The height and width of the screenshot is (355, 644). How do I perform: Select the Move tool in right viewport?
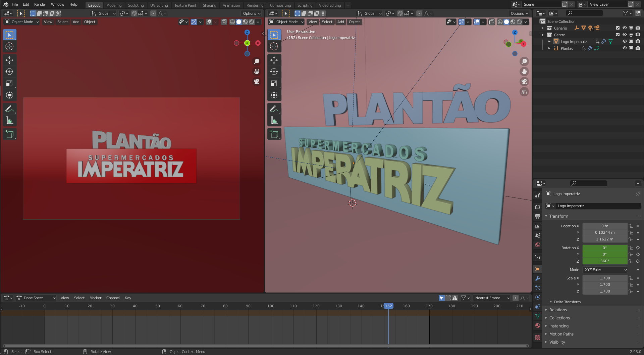(274, 60)
